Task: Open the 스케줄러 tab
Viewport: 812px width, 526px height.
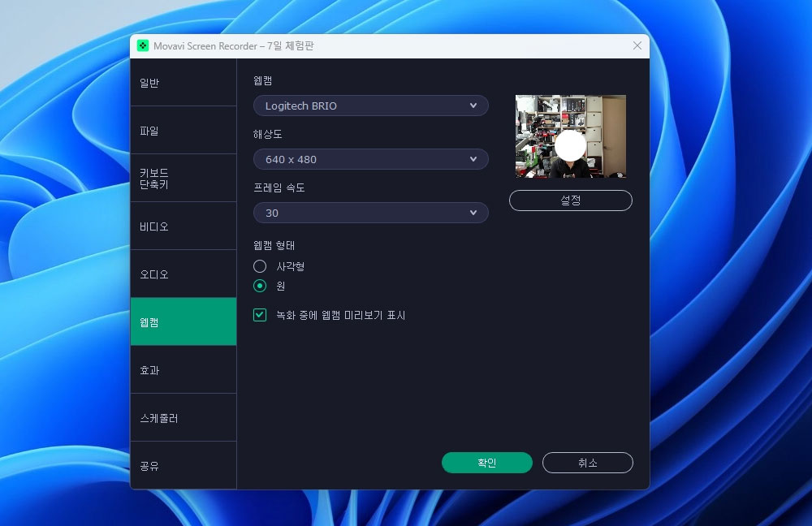Action: [184, 418]
